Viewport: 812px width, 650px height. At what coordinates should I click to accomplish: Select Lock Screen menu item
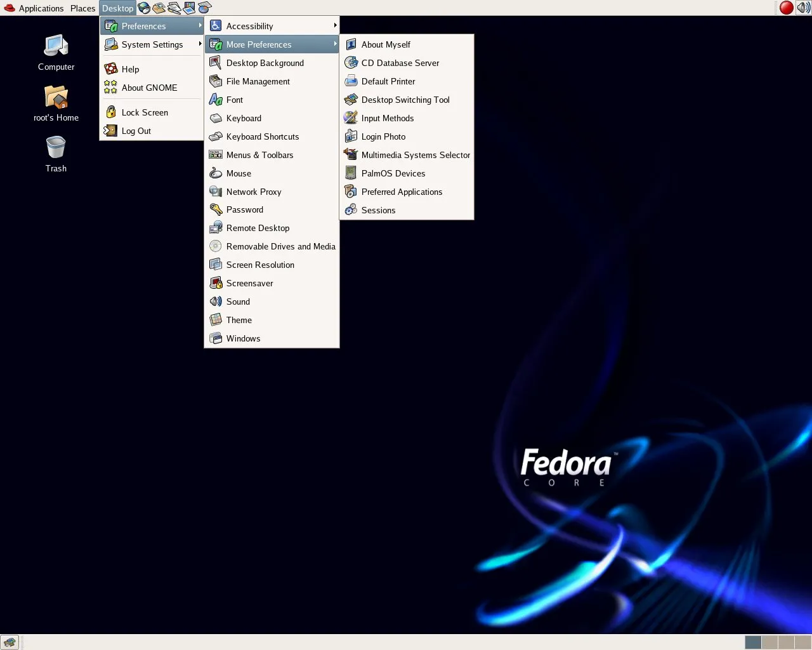(x=145, y=112)
